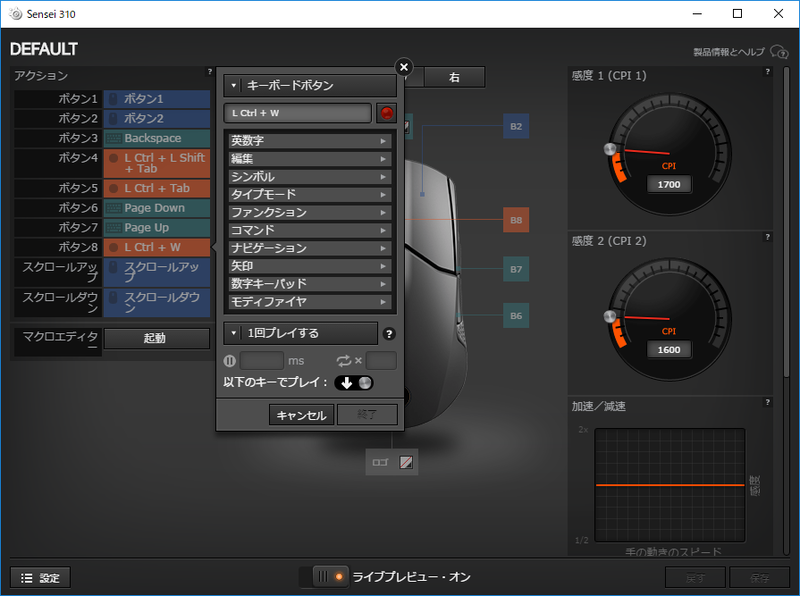Select the B7 button marker on mouse
This screenshot has width=800, height=596.
(516, 269)
